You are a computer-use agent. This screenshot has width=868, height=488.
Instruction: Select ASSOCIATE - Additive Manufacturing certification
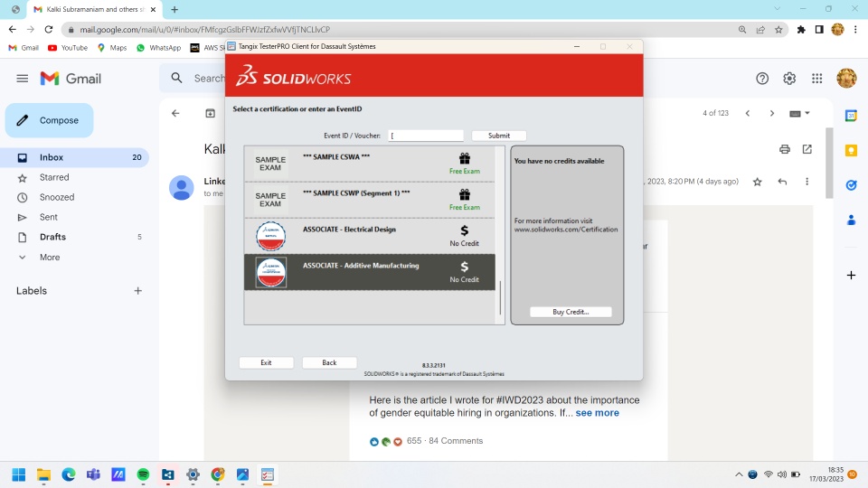(x=370, y=272)
